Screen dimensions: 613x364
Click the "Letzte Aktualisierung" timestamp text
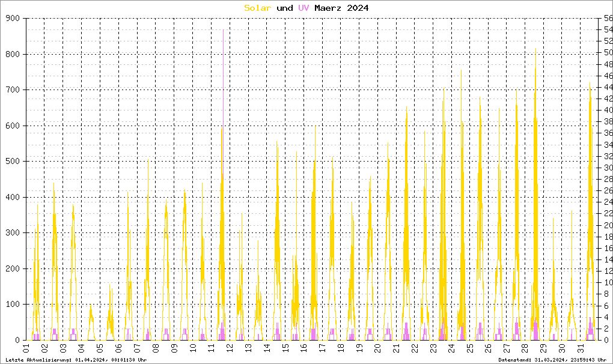pos(75,360)
